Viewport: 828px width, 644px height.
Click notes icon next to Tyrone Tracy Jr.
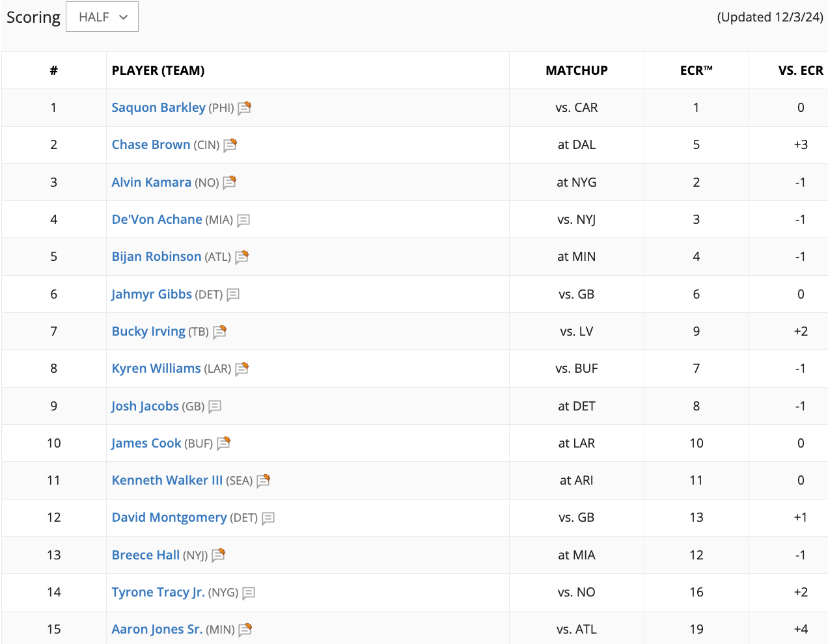tap(249, 593)
